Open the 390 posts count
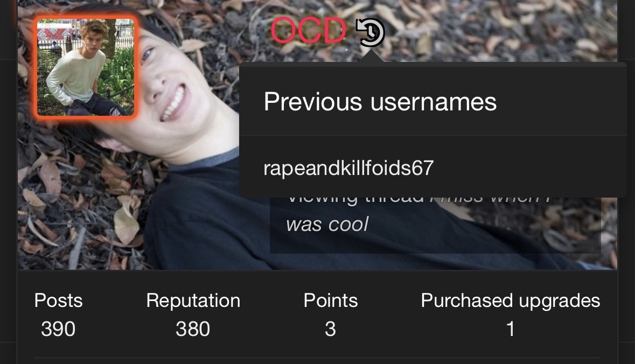This screenshot has width=635, height=364. 58,329
